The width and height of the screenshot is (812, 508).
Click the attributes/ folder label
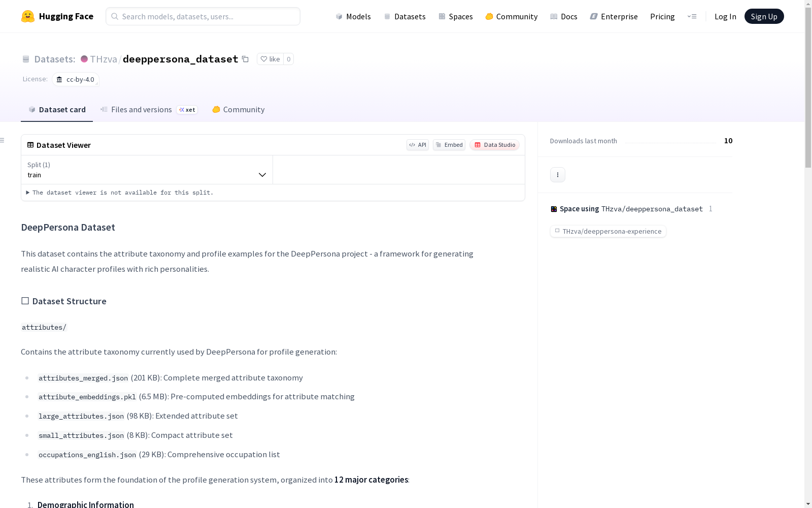pos(44,327)
